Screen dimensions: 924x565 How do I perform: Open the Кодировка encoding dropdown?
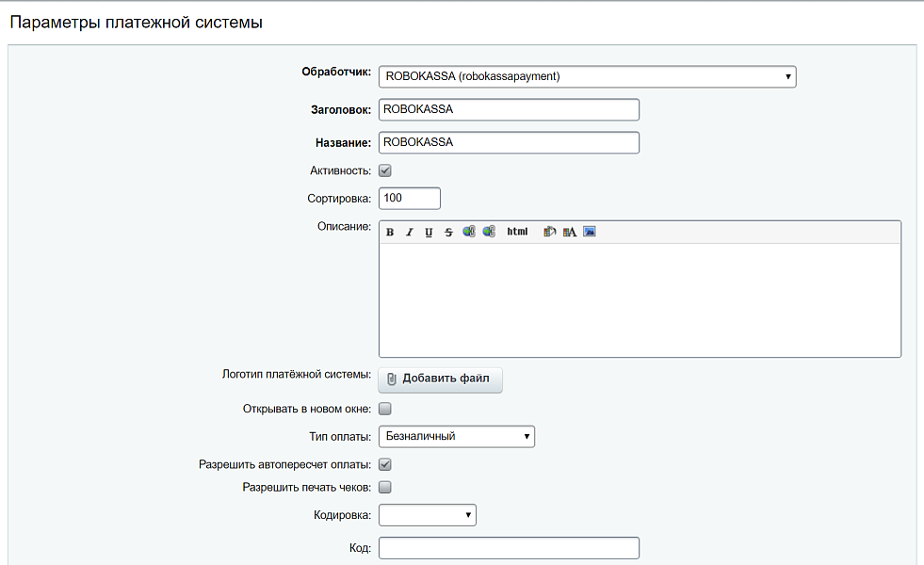[427, 515]
